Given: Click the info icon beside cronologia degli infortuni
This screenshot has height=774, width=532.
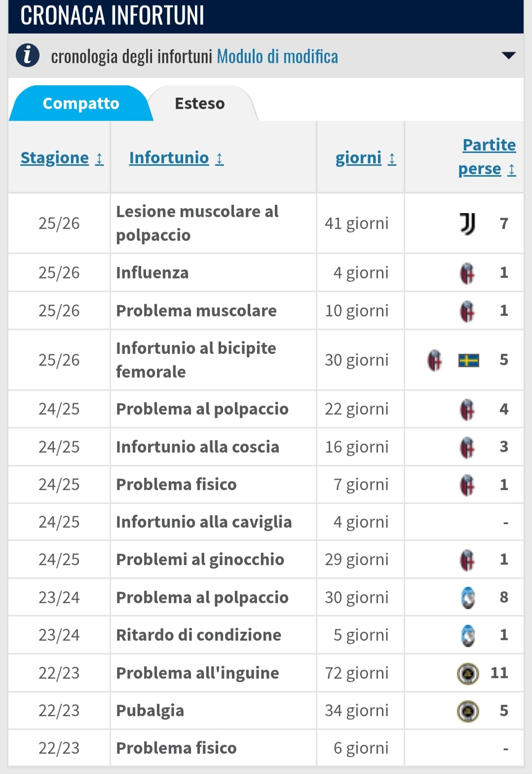Looking at the screenshot, I should pos(28,55).
